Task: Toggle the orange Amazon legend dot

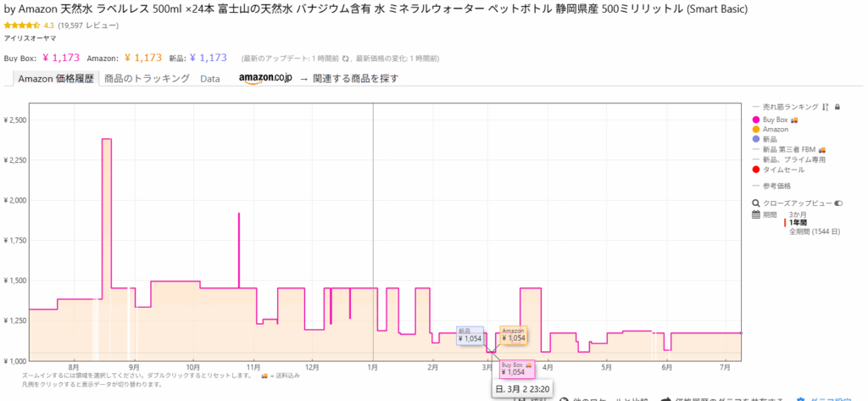Action: tap(756, 130)
